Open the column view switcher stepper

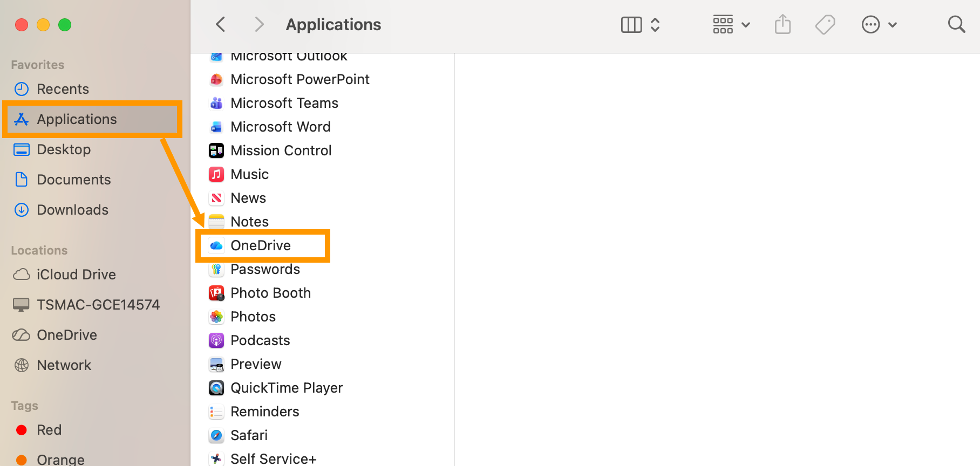click(655, 24)
